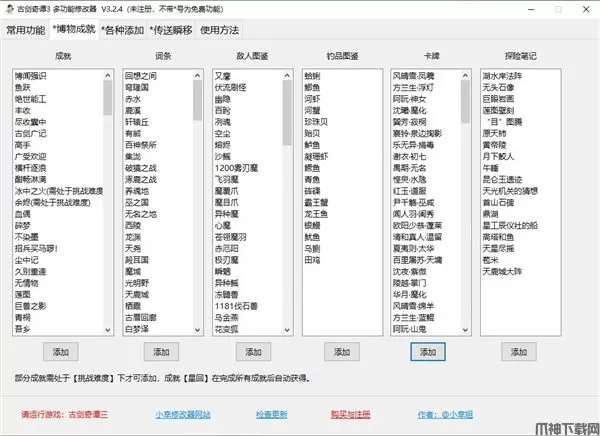
Task: Open the 小幸修改器网站 link
Action: [183, 415]
